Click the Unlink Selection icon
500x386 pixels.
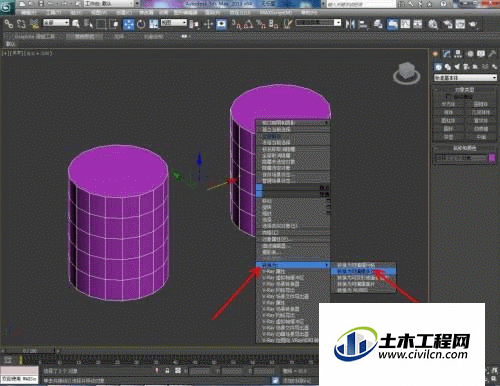pyautogui.click(x=21, y=24)
